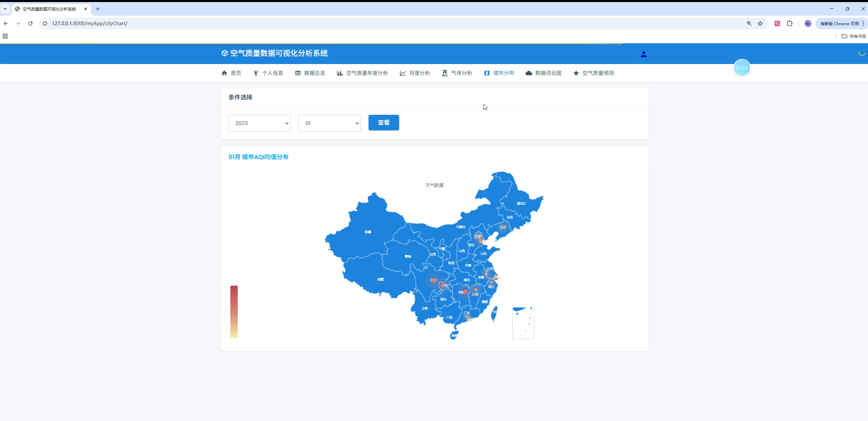Viewport: 868px width, 421px height.
Task: Click the 内蒙古 province label on map
Action: tap(461, 227)
